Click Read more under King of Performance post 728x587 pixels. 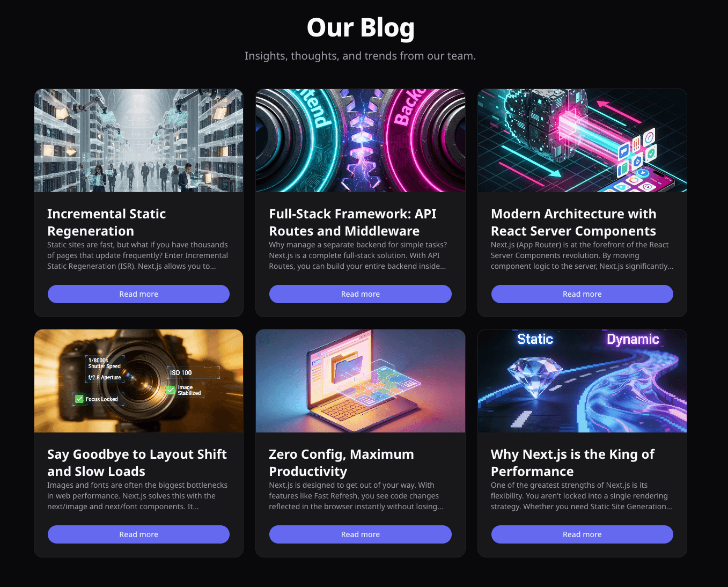coord(582,534)
